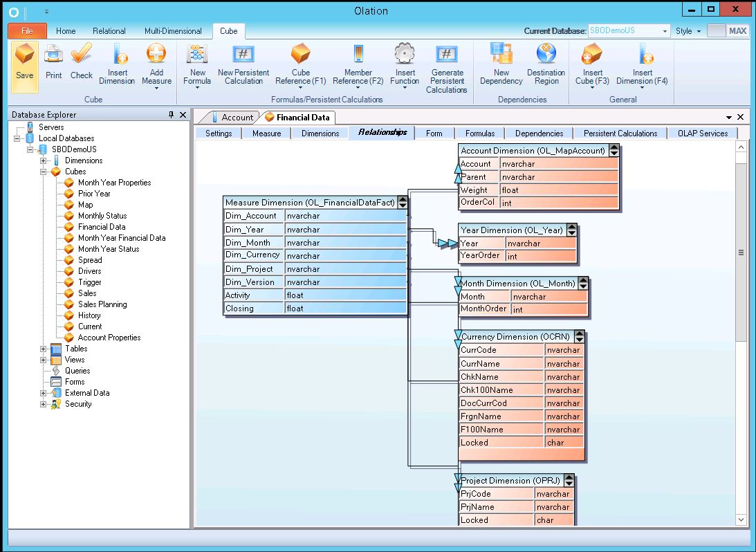Pin the Database Explorer panel
The height and width of the screenshot is (552, 756).
pyautogui.click(x=171, y=115)
